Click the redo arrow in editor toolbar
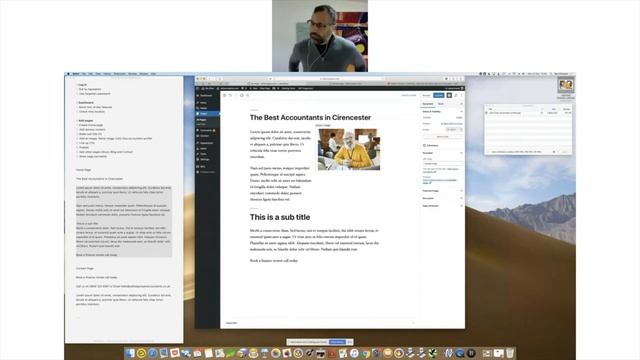Viewport: 640px width, 360px height. [236, 95]
